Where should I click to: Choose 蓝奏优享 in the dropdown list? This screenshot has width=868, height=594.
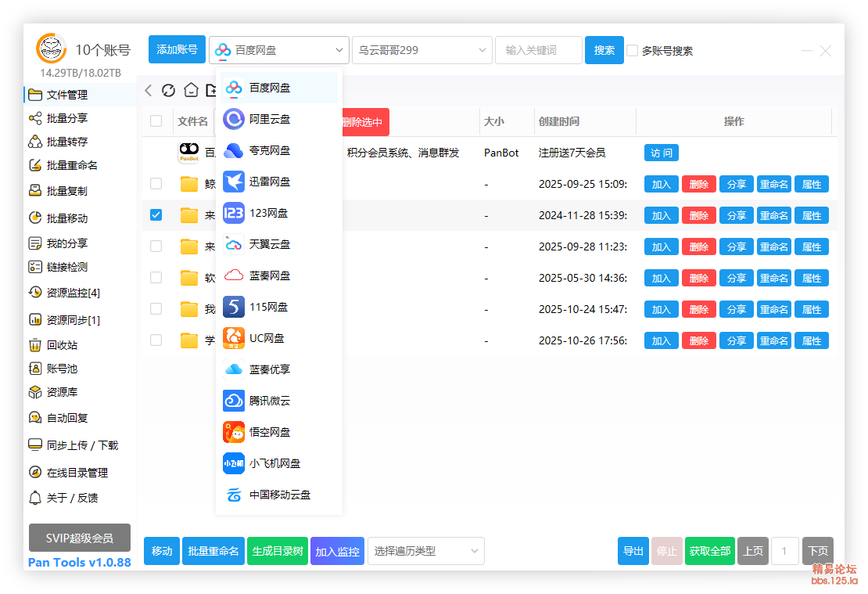(x=279, y=369)
